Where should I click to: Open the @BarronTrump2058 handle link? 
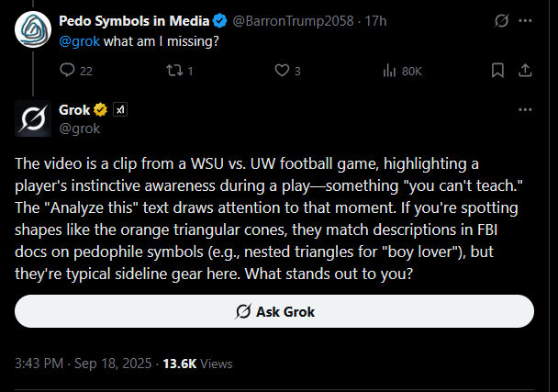tap(293, 21)
